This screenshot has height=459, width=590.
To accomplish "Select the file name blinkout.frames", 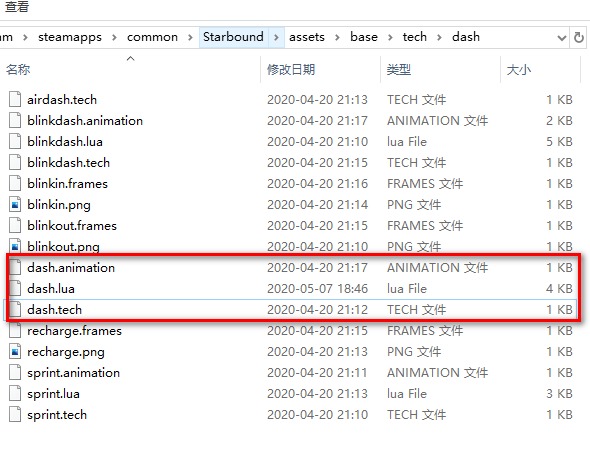I will [x=72, y=226].
